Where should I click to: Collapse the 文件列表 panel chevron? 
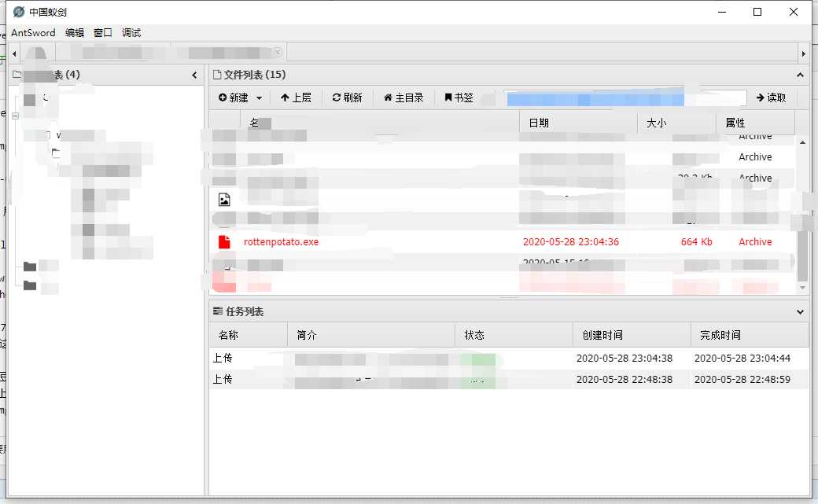click(800, 75)
